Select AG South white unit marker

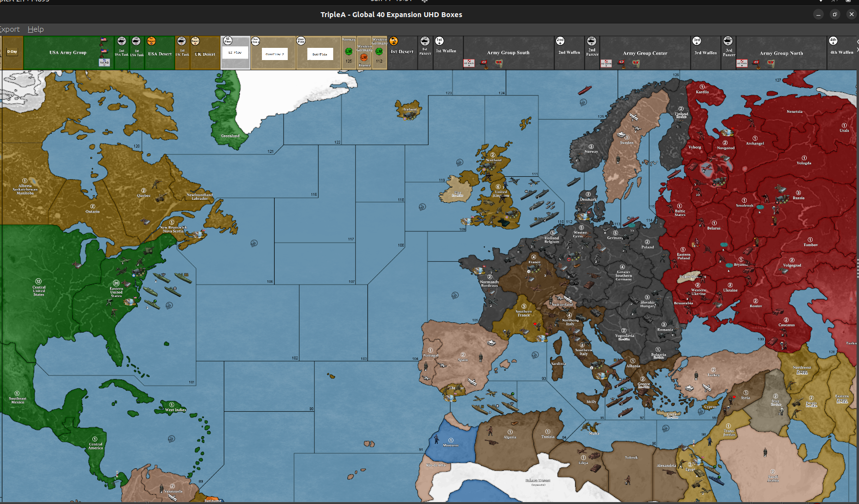469,63
